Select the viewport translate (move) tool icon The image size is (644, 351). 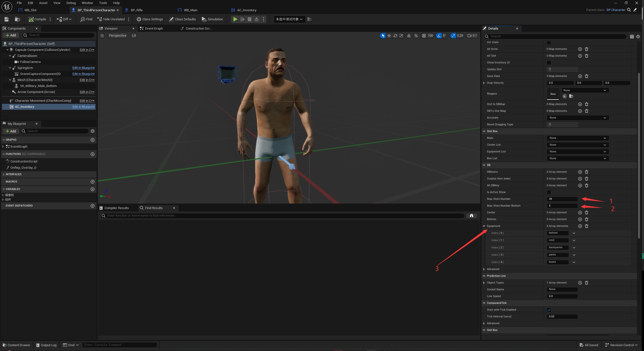(389, 36)
